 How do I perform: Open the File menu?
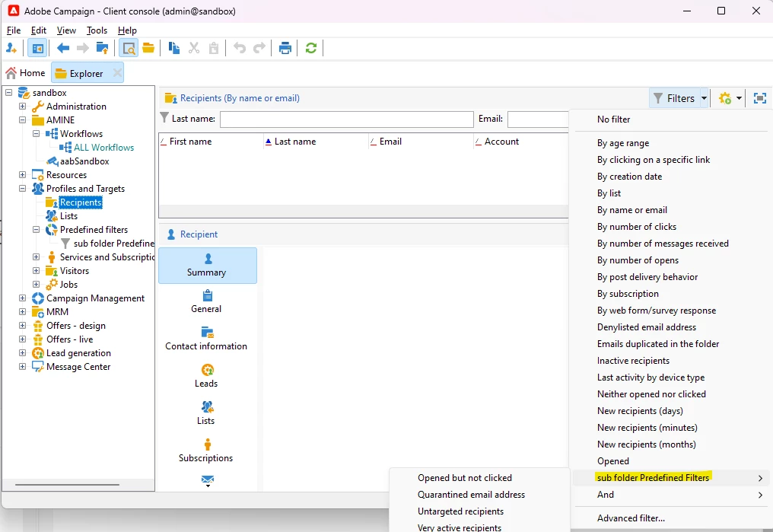coord(13,30)
